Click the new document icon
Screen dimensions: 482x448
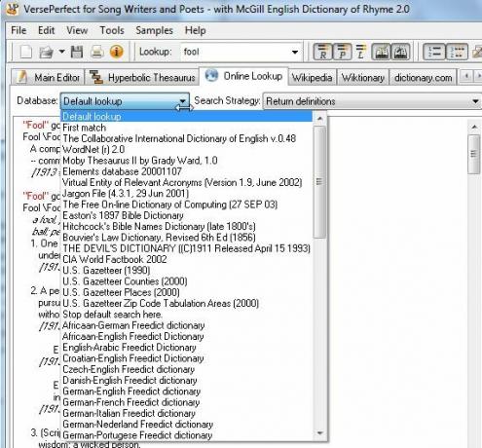(26, 52)
